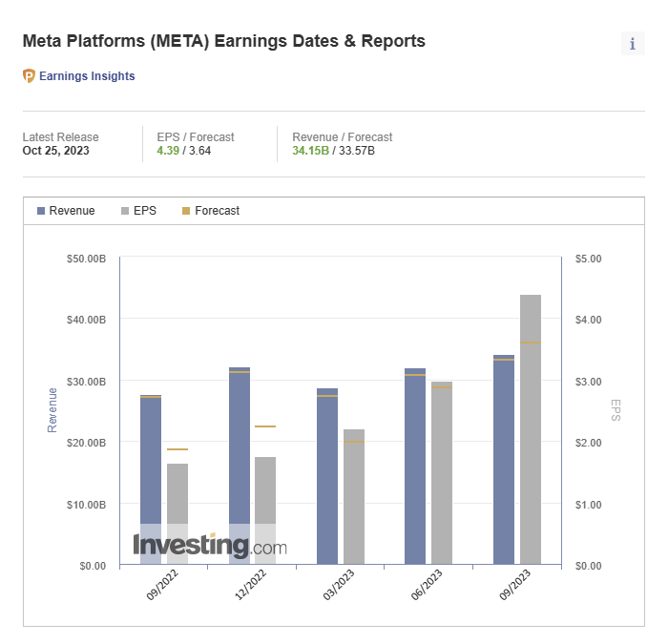Viewport: 668px width, 644px height.
Task: Select the 03/2023 revenue bar
Action: 327,476
